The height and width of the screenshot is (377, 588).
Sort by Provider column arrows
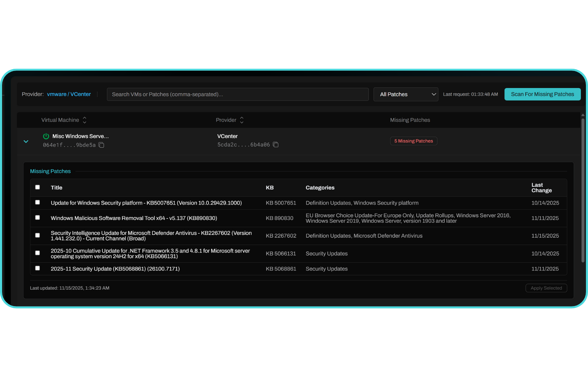click(x=242, y=120)
